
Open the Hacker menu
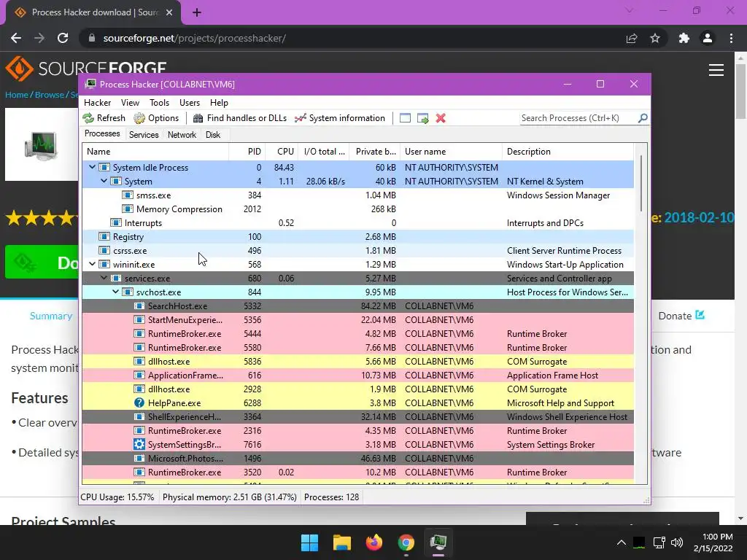pyautogui.click(x=97, y=103)
